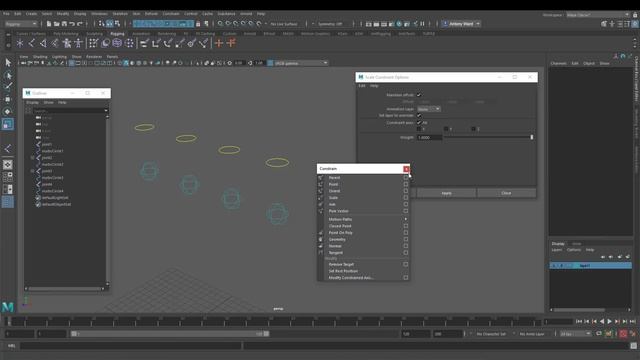This screenshot has width=640, height=360.
Task: Toggle Constraint axes All checkbox
Action: tap(419, 122)
